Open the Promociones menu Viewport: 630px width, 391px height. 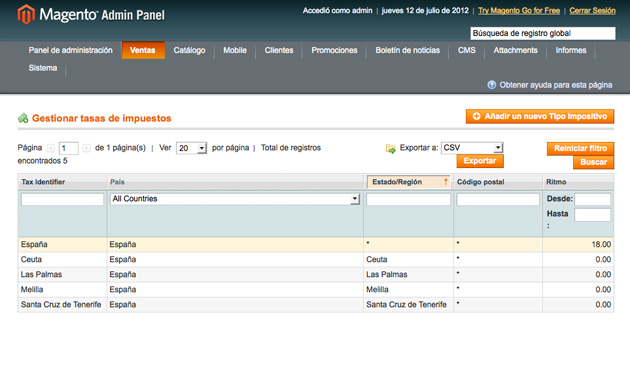pyautogui.click(x=334, y=50)
